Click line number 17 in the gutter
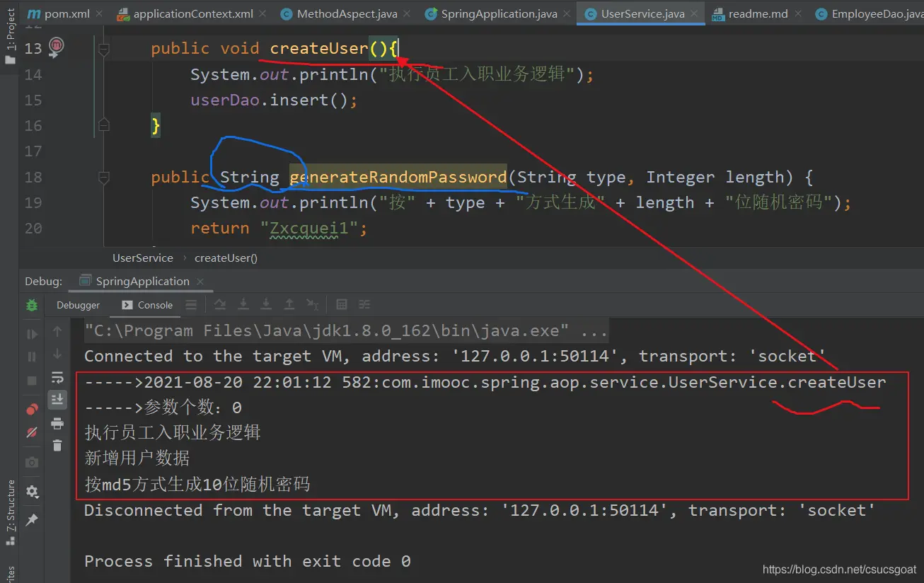This screenshot has width=924, height=583. [x=33, y=151]
